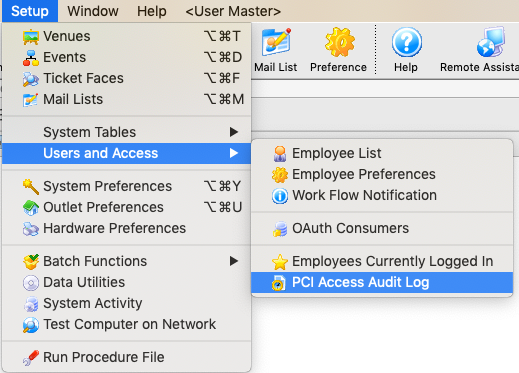Viewport: 519px width, 373px height.
Task: Open the Window menu
Action: pos(93,11)
